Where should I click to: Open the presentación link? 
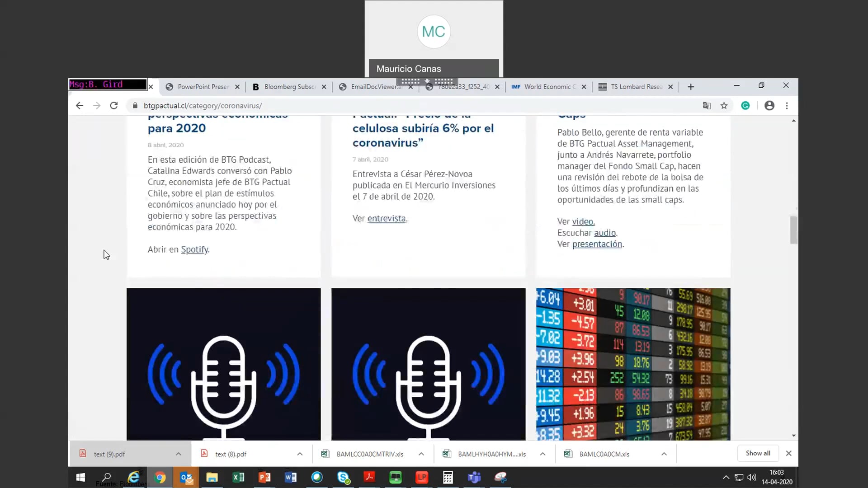tap(597, 244)
